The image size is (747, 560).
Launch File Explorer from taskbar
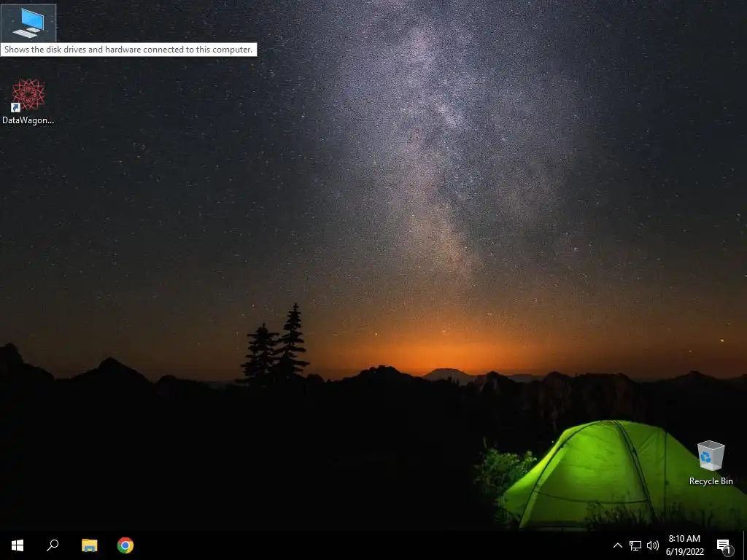click(89, 545)
